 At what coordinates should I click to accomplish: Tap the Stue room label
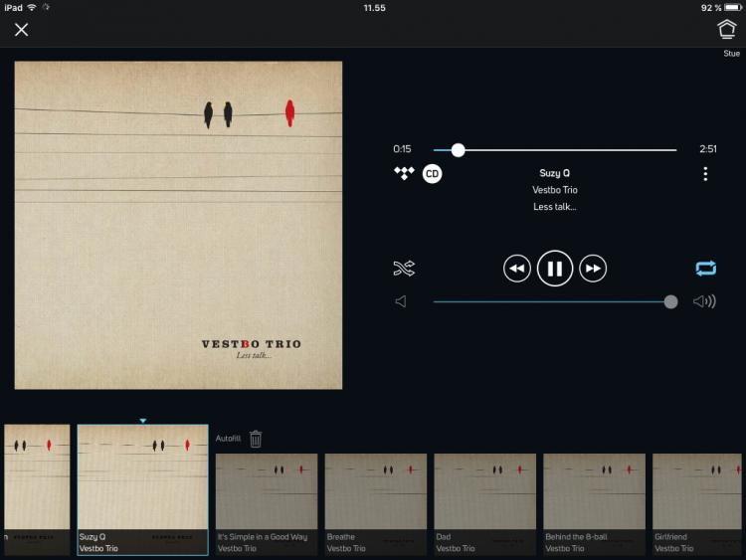tap(731, 54)
